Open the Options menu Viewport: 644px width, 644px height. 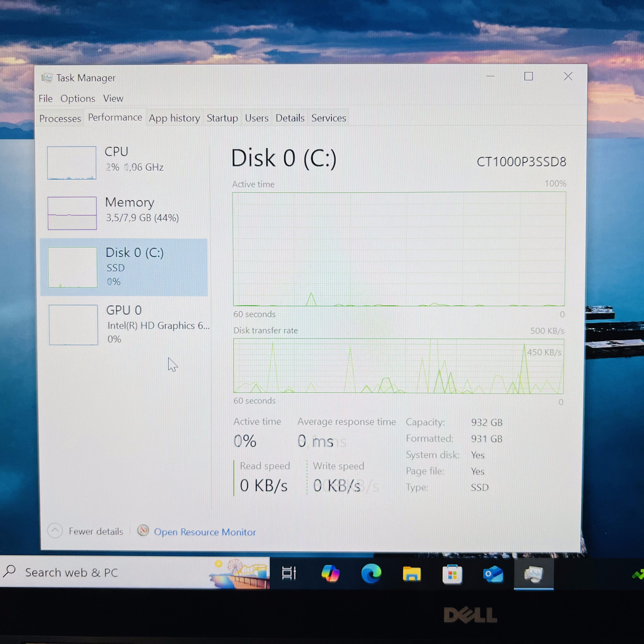(x=78, y=99)
